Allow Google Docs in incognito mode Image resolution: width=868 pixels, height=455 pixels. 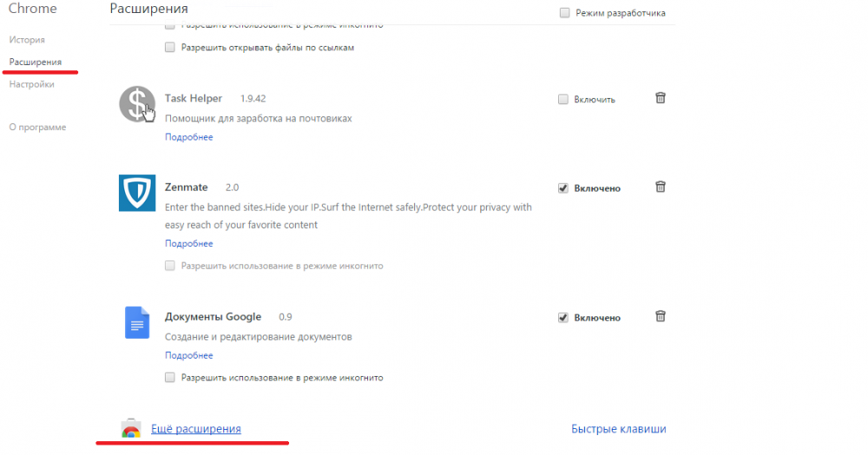(170, 378)
